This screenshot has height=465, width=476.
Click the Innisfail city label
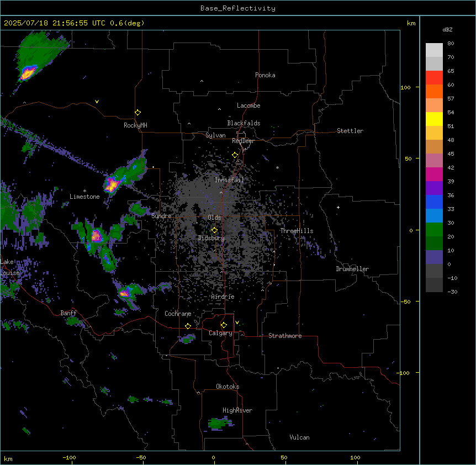[x=229, y=180]
